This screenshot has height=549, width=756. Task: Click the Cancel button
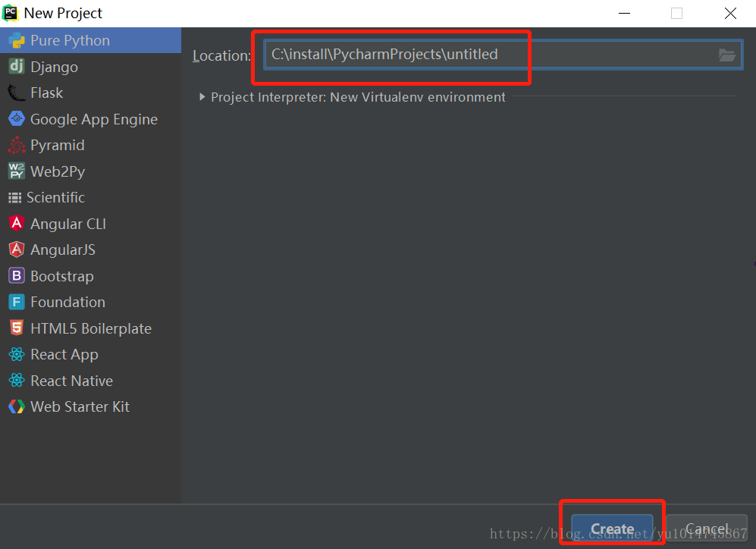(x=707, y=529)
